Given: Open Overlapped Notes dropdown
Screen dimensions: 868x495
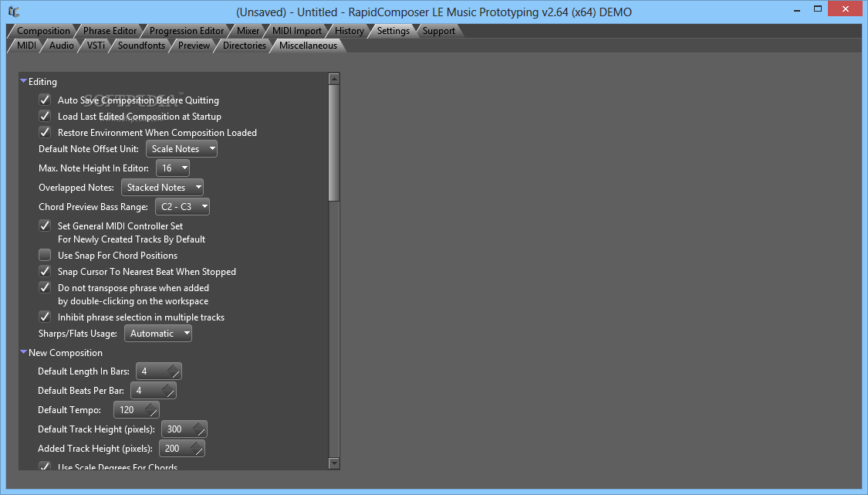Looking at the screenshot, I should tap(162, 188).
